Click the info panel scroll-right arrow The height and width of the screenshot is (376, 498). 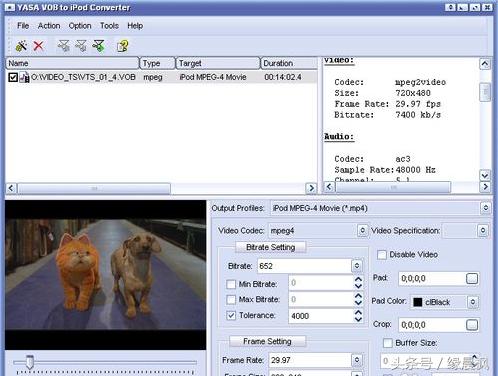pos(485,187)
